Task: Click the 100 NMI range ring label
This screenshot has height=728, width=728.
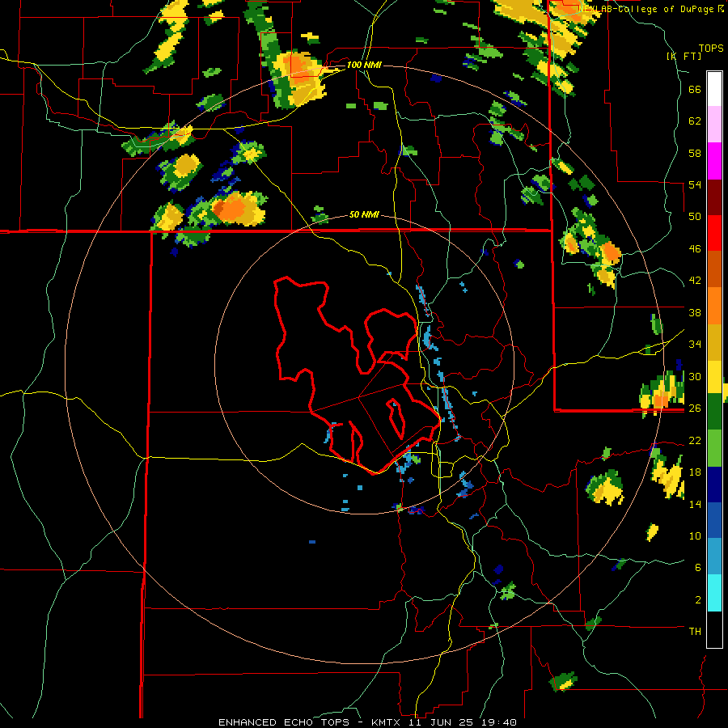Action: click(364, 65)
